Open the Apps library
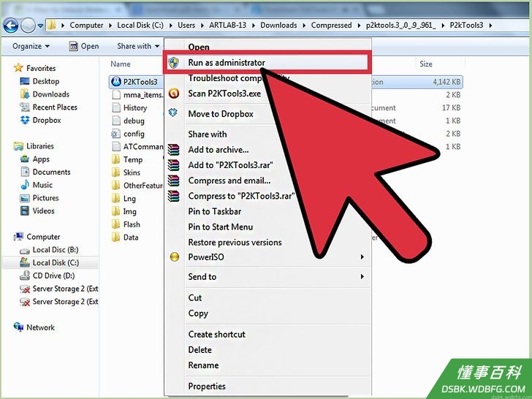Viewport: 532px width, 399px height. 41,159
